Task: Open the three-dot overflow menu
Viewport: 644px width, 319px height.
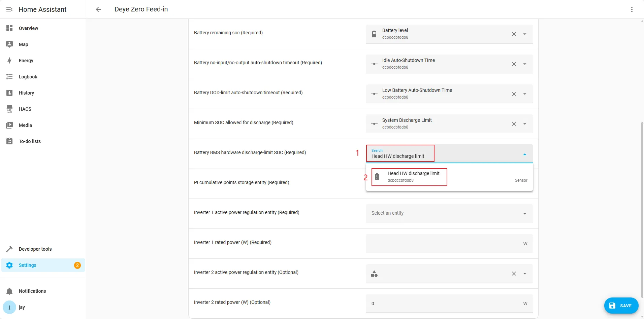Action: [x=632, y=9]
